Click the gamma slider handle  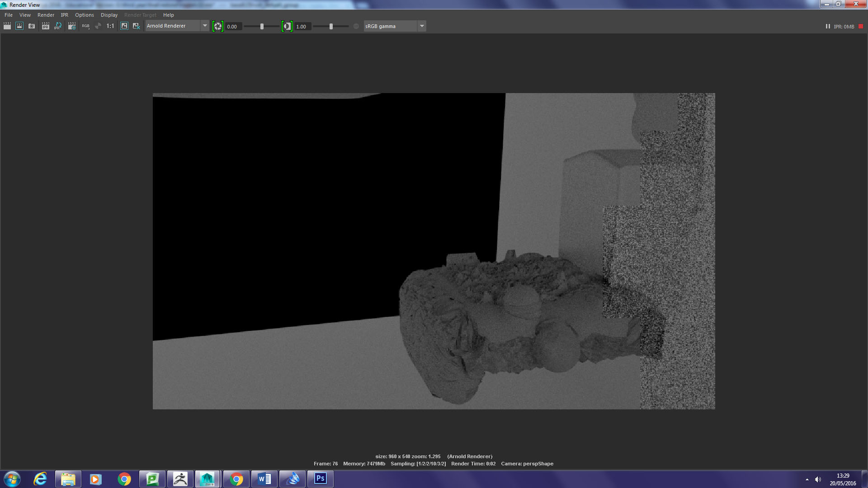click(x=331, y=27)
